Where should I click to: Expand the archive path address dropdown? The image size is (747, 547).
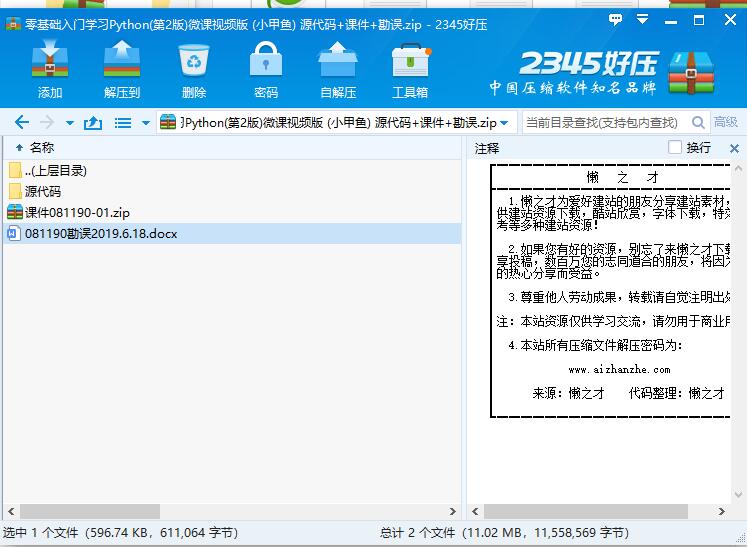[x=505, y=123]
